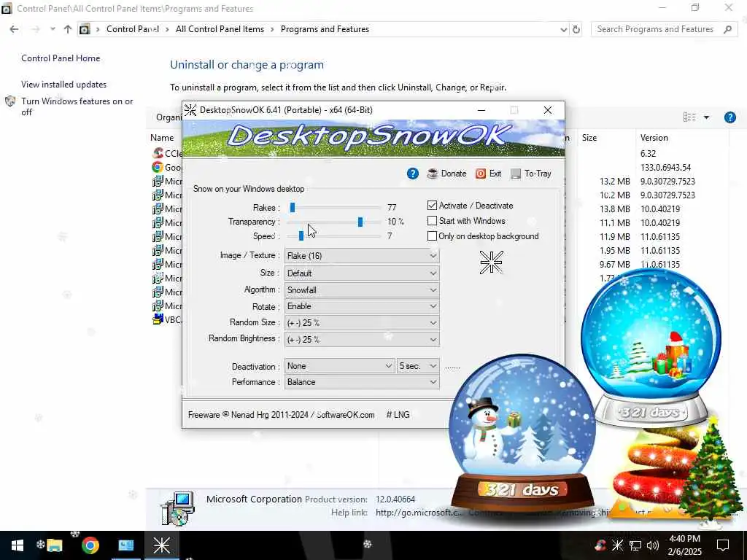Open Image / Texture dropdown showing Flake (16)
This screenshot has height=560, width=747.
tap(362, 256)
